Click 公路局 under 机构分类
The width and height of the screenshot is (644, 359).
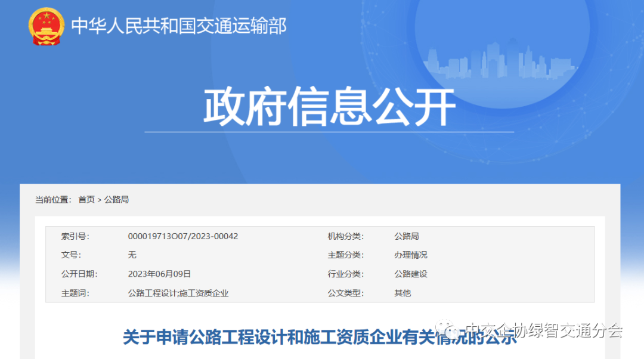(x=406, y=236)
